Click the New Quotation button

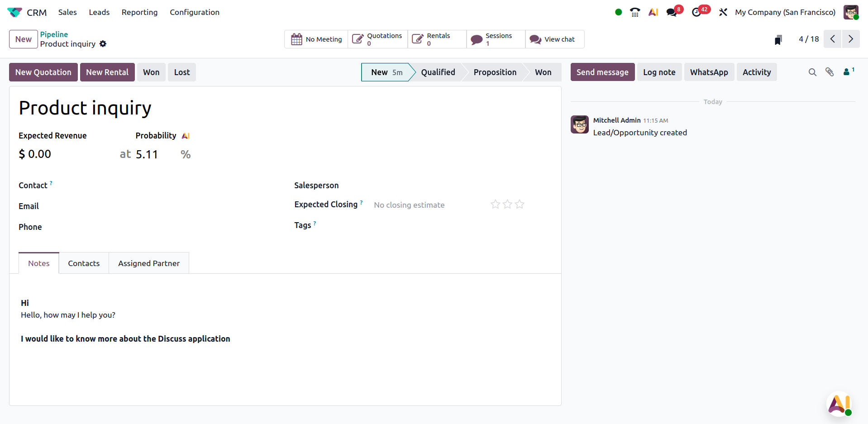pyautogui.click(x=43, y=72)
